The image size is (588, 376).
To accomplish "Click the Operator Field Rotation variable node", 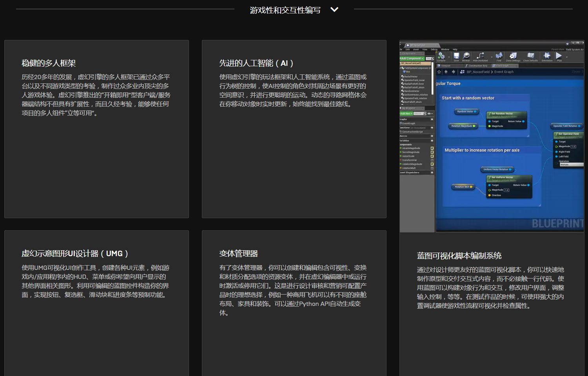I will [x=567, y=126].
